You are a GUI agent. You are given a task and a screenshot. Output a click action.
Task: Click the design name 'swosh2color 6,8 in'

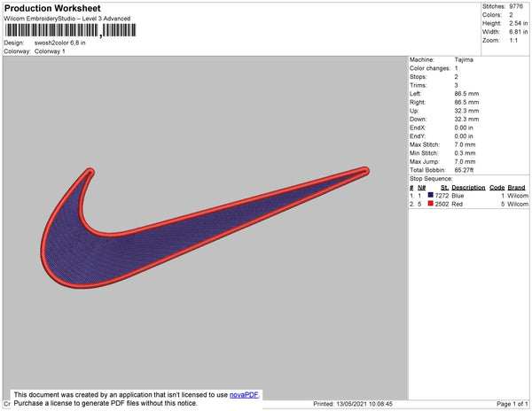tap(60, 43)
